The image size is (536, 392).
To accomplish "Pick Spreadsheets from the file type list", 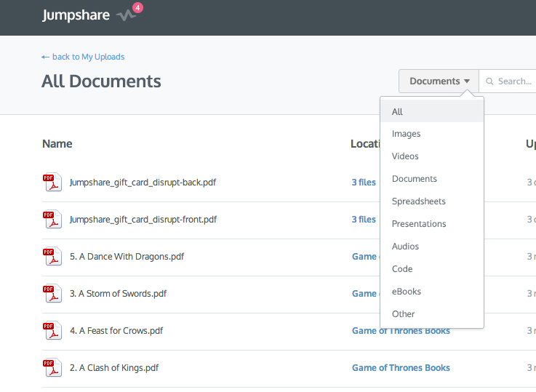I will point(418,201).
